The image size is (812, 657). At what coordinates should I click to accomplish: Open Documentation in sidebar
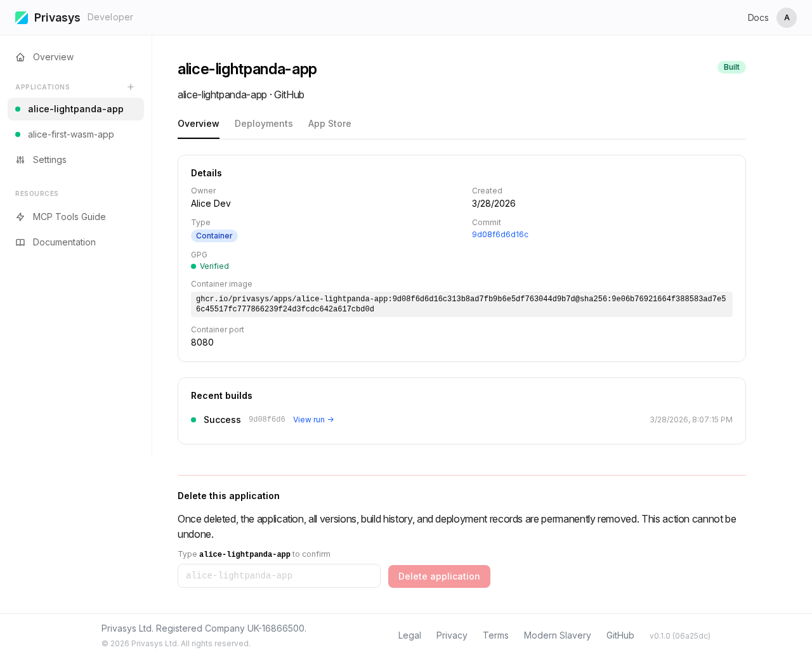pyautogui.click(x=76, y=242)
